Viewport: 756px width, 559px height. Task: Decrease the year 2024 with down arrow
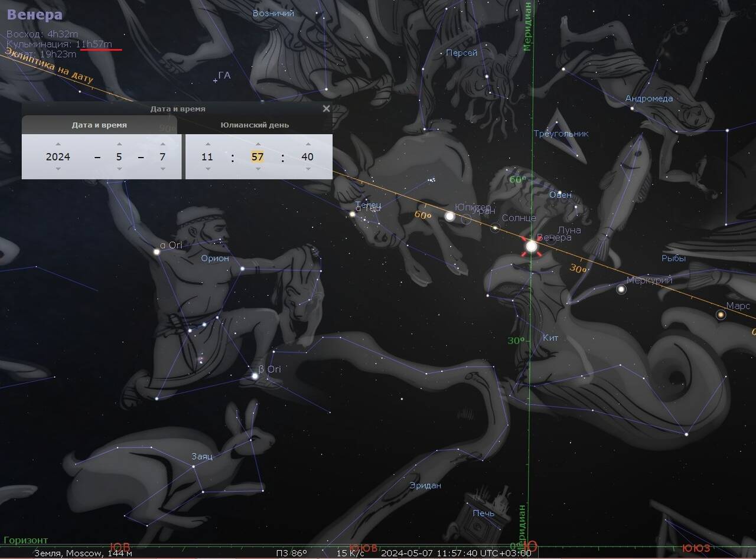[58, 169]
